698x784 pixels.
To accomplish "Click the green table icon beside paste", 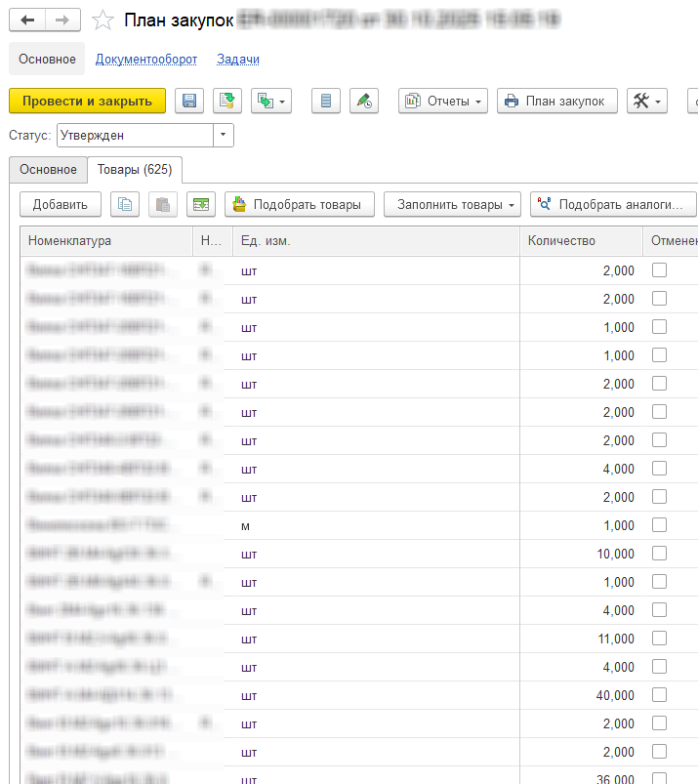I will pyautogui.click(x=201, y=204).
